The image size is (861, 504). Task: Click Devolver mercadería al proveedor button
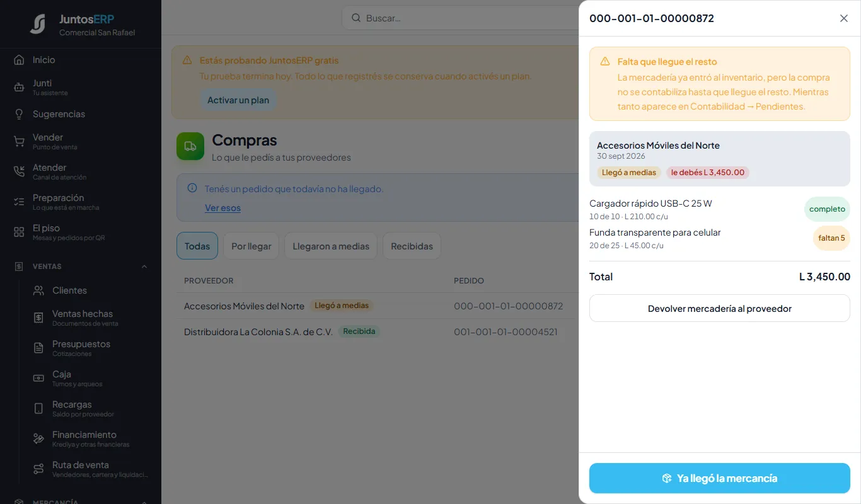(x=720, y=308)
